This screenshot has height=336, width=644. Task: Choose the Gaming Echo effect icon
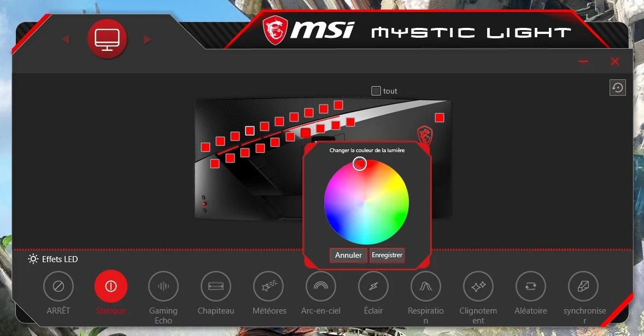coord(163,286)
